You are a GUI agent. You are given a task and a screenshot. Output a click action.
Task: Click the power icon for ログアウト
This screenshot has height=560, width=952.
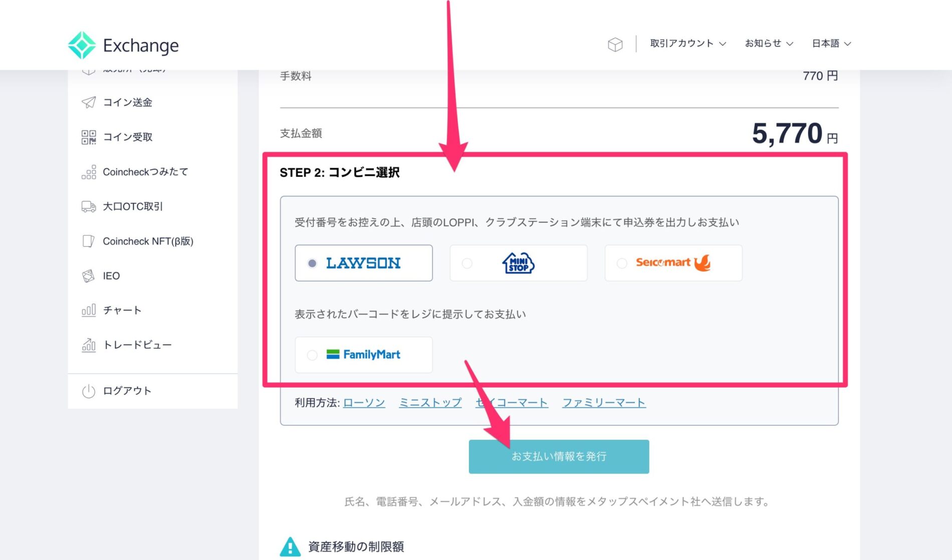[89, 391]
